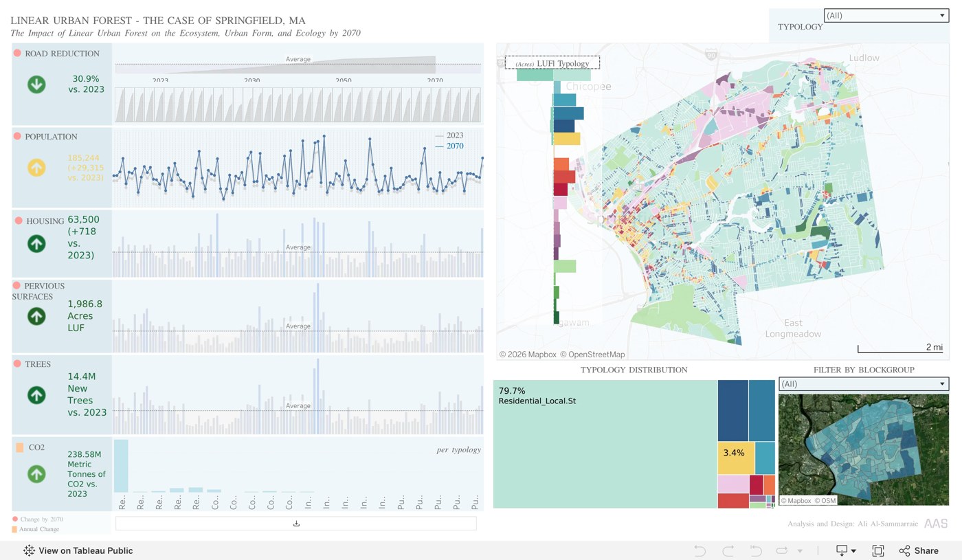The image size is (962, 560).
Task: Click the "Change by 2070" legend label
Action: click(41, 519)
